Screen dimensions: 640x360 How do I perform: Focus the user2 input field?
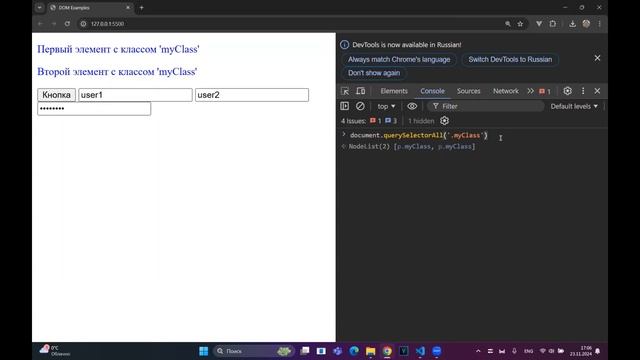coord(252,95)
